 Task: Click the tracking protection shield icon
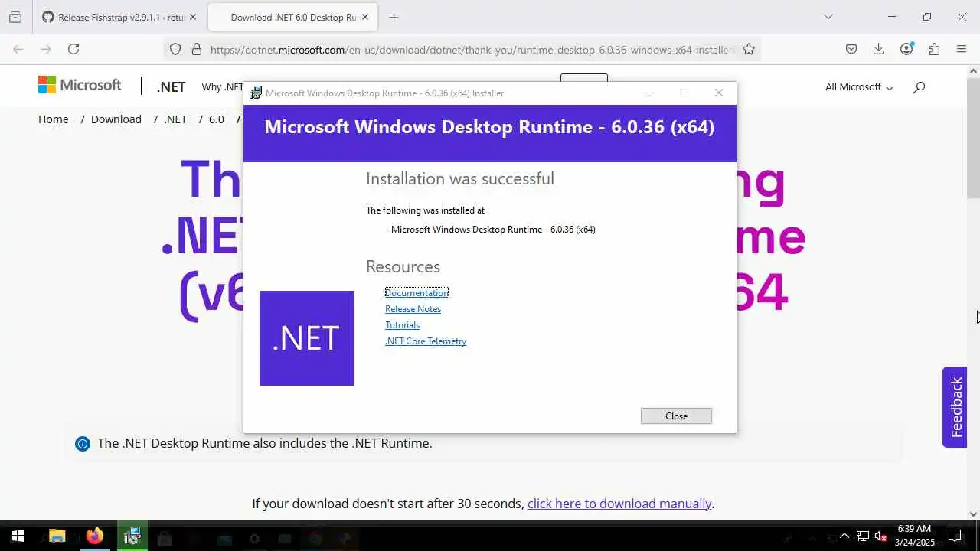175,49
